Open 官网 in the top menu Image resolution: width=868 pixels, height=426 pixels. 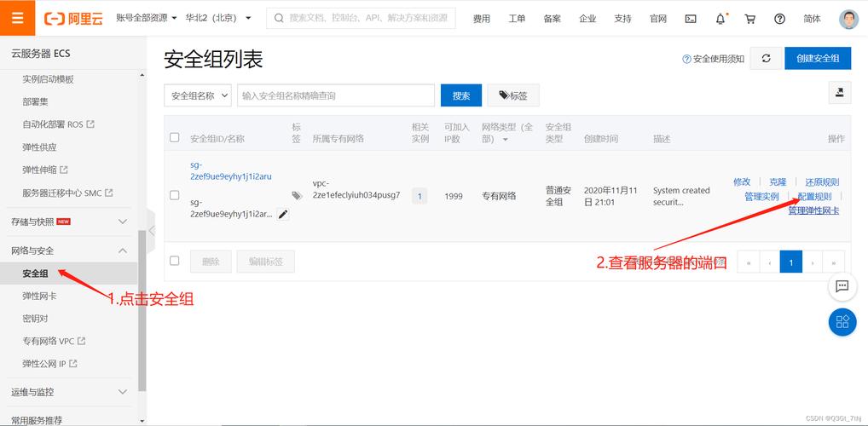pyautogui.click(x=657, y=19)
